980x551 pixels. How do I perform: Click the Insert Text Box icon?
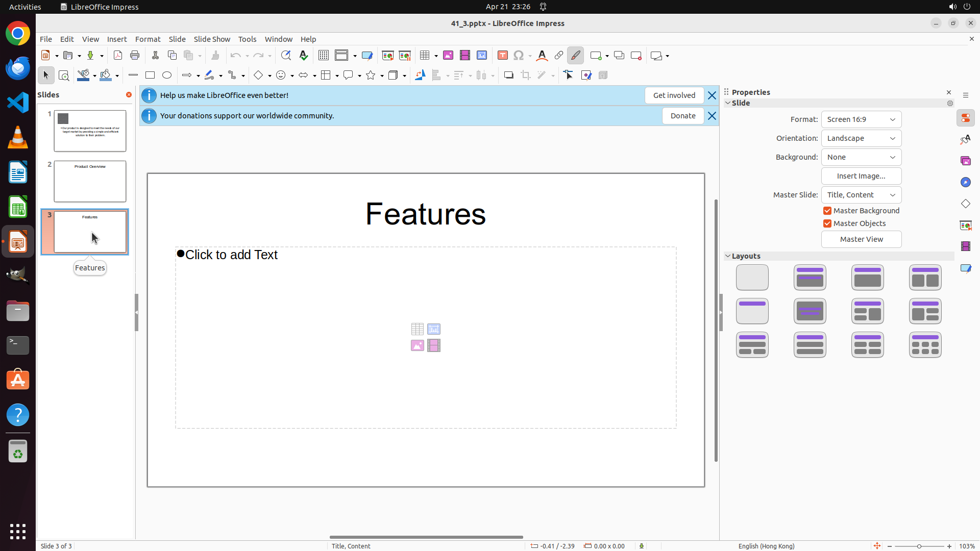point(502,56)
